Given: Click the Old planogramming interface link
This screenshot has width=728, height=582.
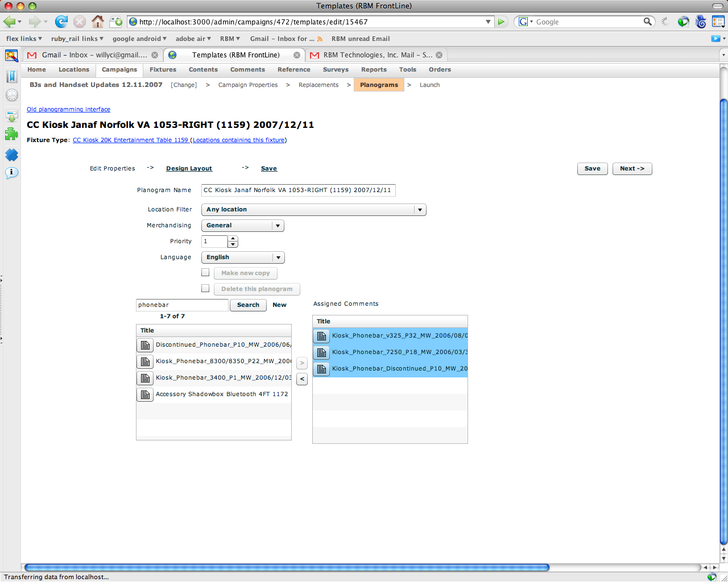Looking at the screenshot, I should [68, 109].
